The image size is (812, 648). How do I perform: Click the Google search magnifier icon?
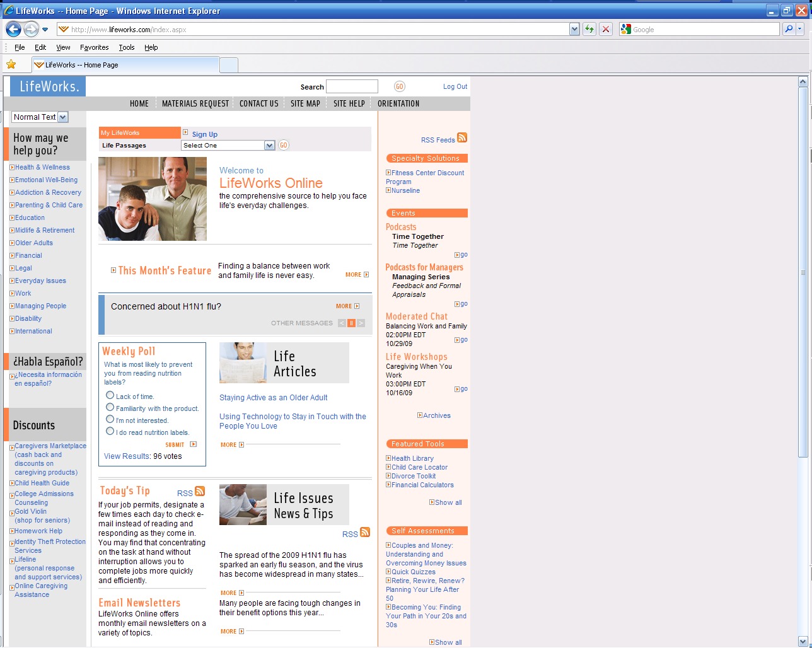coord(788,29)
